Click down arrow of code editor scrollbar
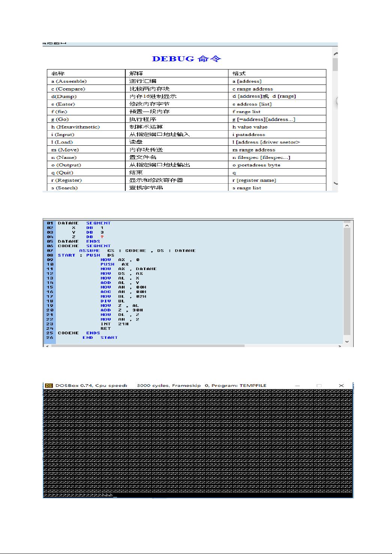Image resolution: width=392 pixels, height=554 pixels. (347, 341)
